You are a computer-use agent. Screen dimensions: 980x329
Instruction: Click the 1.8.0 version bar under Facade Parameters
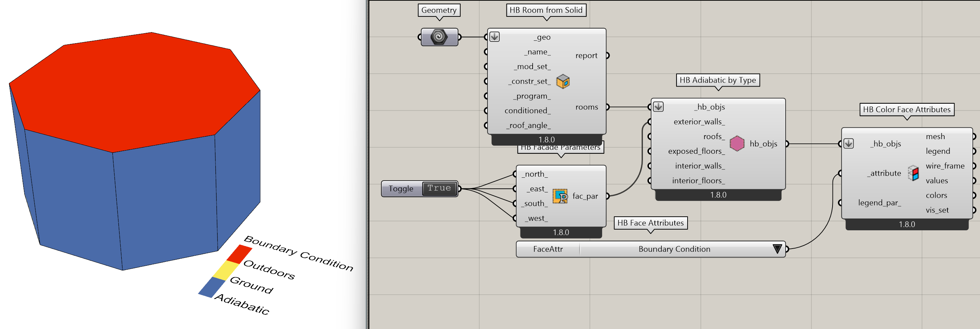[561, 232]
